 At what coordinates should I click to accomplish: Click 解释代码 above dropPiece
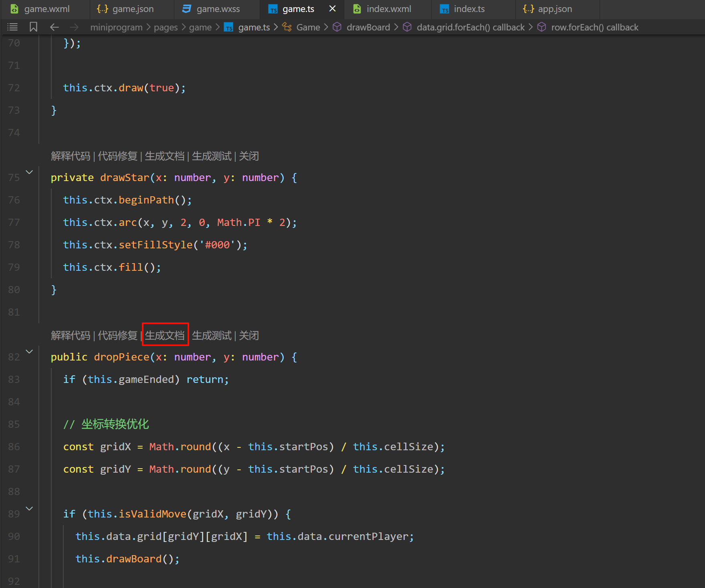pos(71,336)
